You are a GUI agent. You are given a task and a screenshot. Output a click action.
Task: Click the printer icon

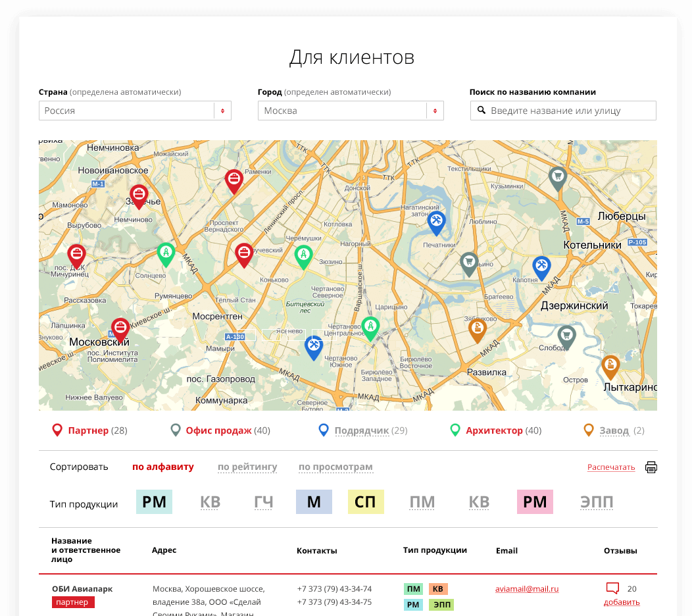click(651, 467)
